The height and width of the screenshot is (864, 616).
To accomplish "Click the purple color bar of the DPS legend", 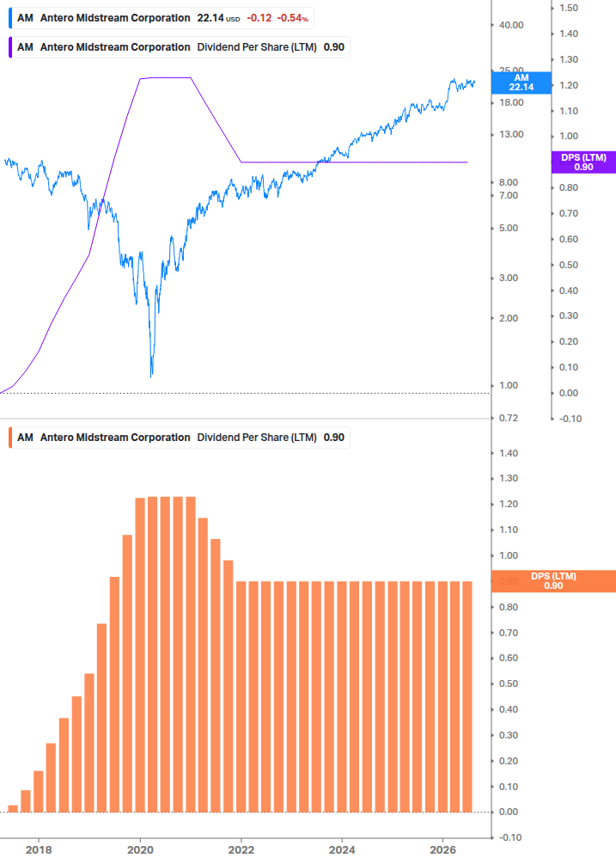I will pos(10,47).
